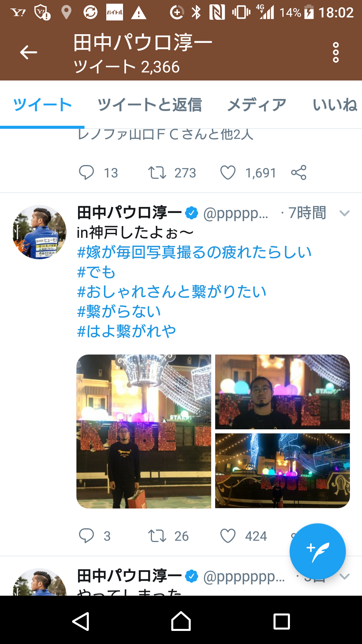Screen dimensions: 362x644
Task: Tap the back arrow in header
Action: (x=28, y=52)
